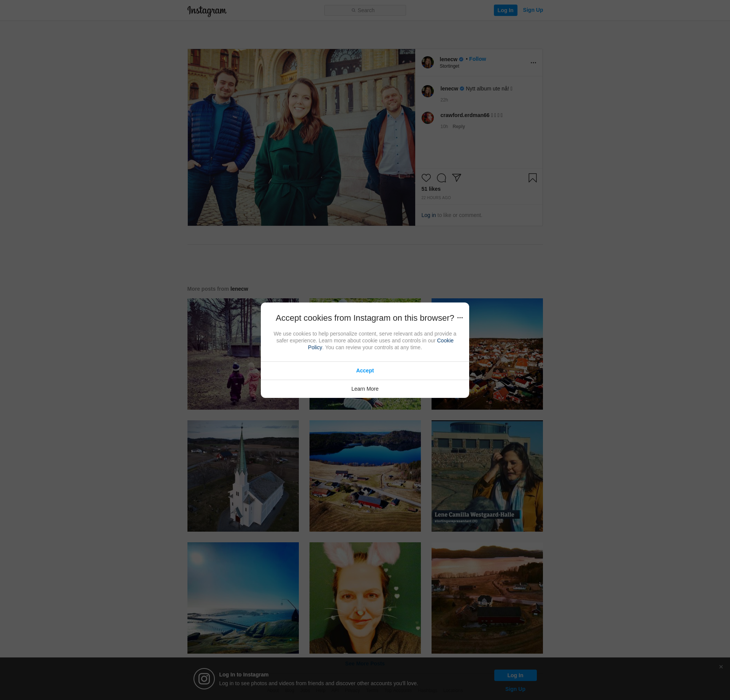Like the post with the heart icon
Image resolution: width=730 pixels, height=700 pixels.
[x=426, y=178]
